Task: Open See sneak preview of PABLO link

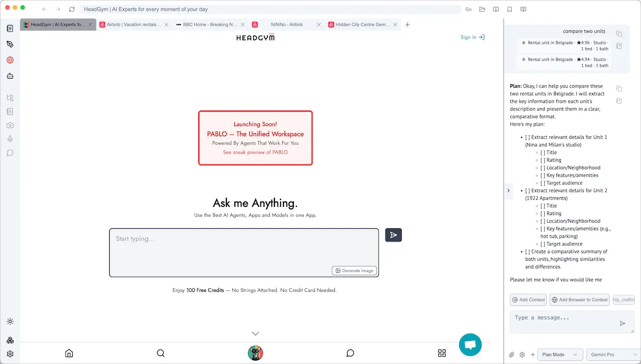Action: 255,152
